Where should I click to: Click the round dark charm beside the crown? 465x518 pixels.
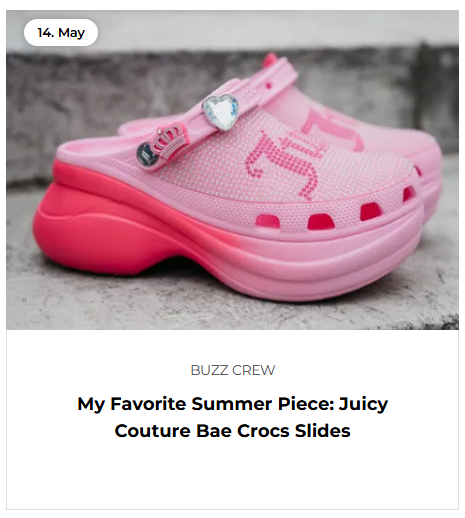tap(147, 154)
